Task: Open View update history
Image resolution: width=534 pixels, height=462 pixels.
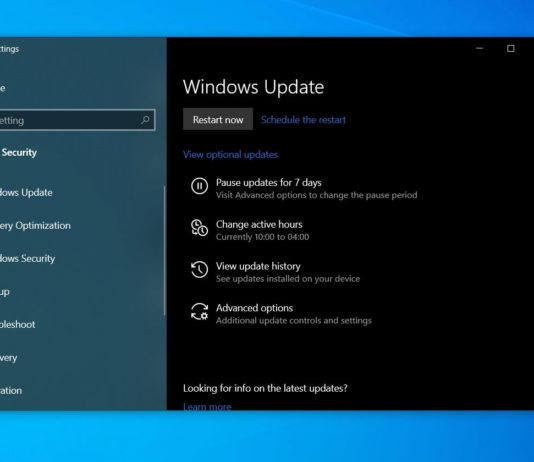Action: [258, 266]
